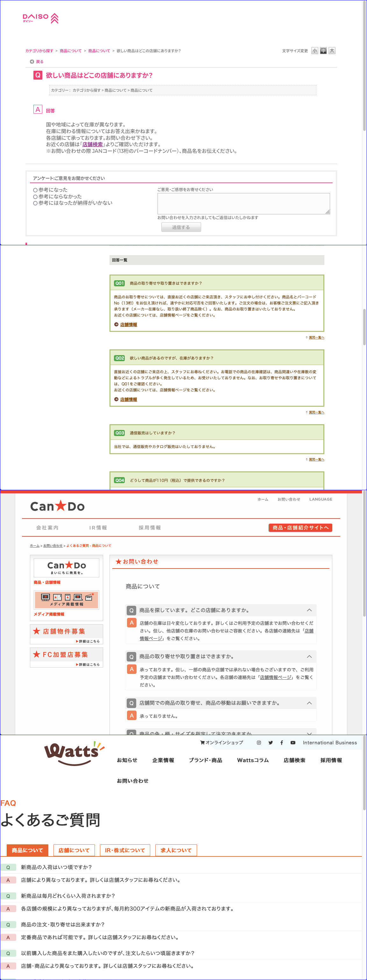This screenshot has width=367, height=980.
Task: Click the 送信する submit button
Action: (181, 227)
